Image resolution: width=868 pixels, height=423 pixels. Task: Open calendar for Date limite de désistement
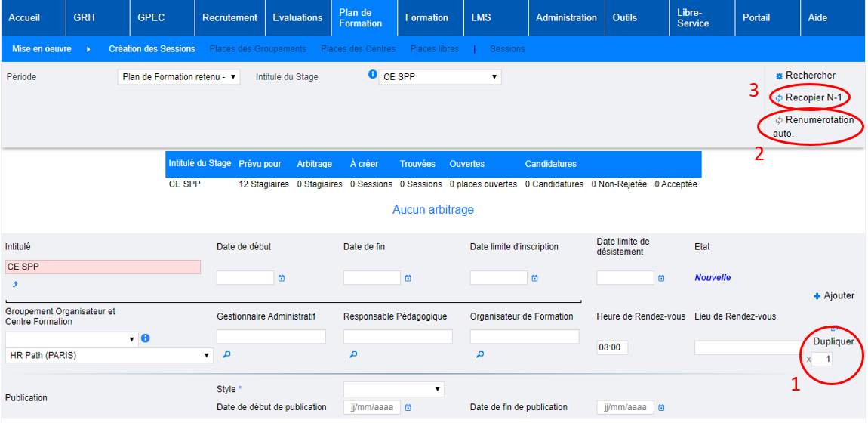point(662,278)
